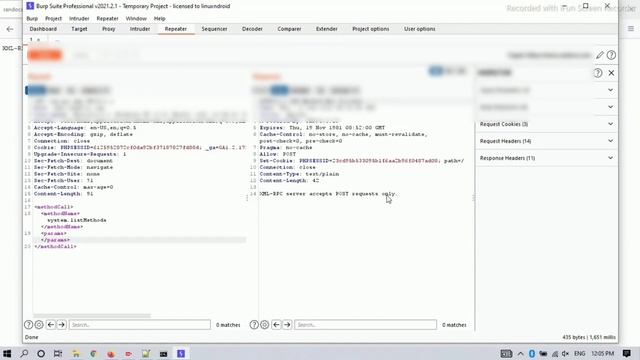Click the '435 bytes | 1,651 millis' status
Viewport: 640px width, 360px height.
[589, 337]
